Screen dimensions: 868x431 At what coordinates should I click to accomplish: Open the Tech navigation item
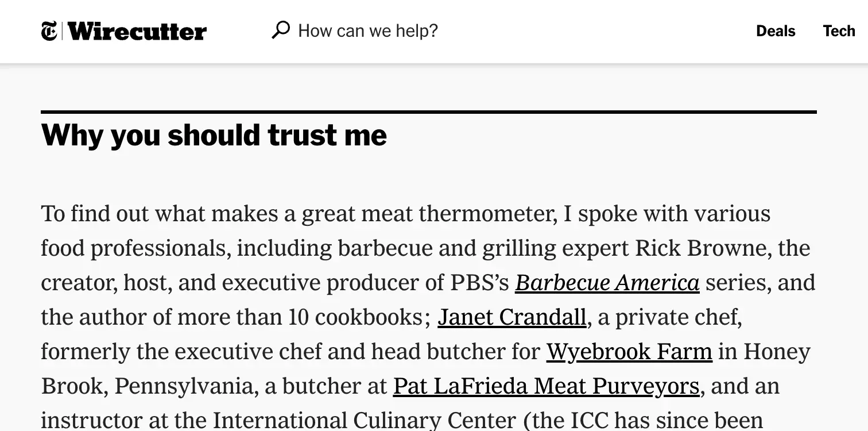(x=839, y=31)
